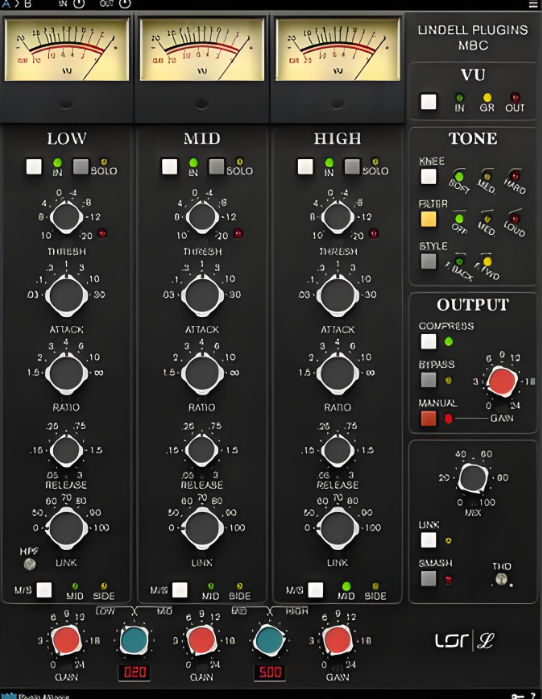Image resolution: width=542 pixels, height=699 pixels.
Task: Toggle the MID band M/S button
Action: 180,590
